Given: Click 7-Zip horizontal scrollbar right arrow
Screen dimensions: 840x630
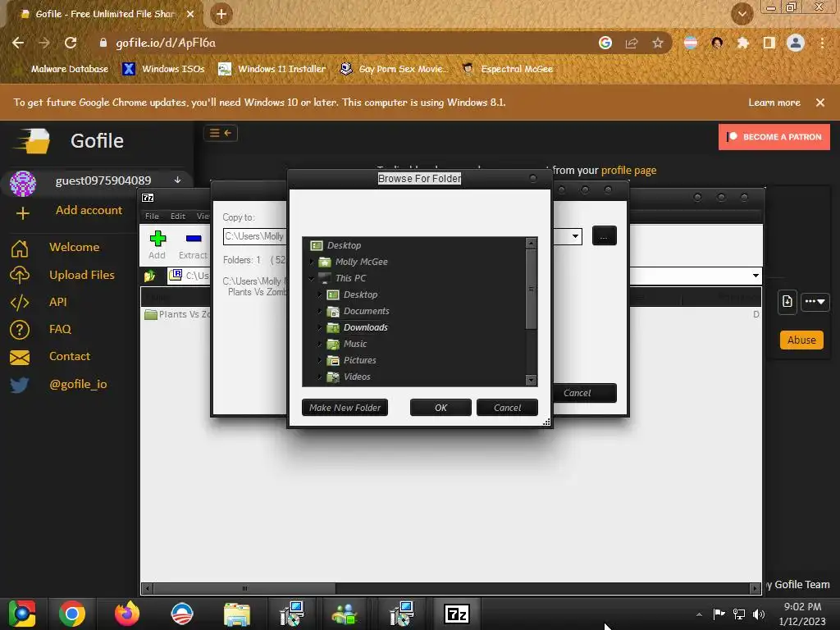Looking at the screenshot, I should click(756, 588).
